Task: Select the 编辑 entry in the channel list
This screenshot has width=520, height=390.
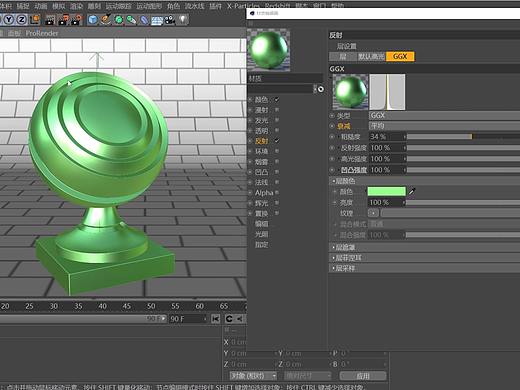Action: click(261, 224)
